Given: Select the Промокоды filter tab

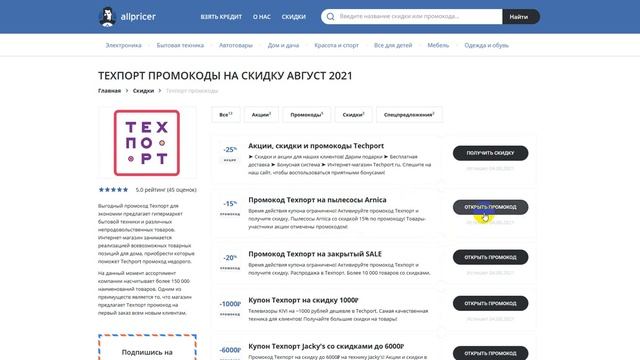Looking at the screenshot, I should 307,115.
